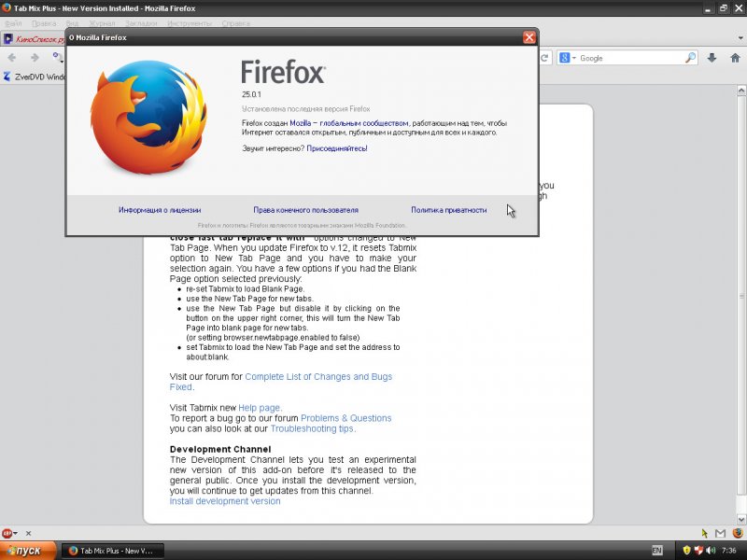Click the Back navigation arrow
Viewport: 747px width, 560px height.
(x=12, y=58)
